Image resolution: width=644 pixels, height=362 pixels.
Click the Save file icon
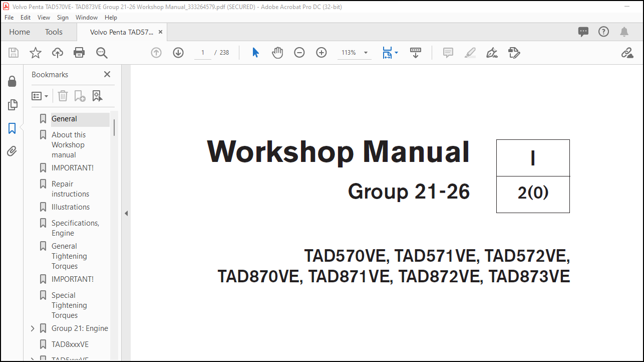point(14,53)
